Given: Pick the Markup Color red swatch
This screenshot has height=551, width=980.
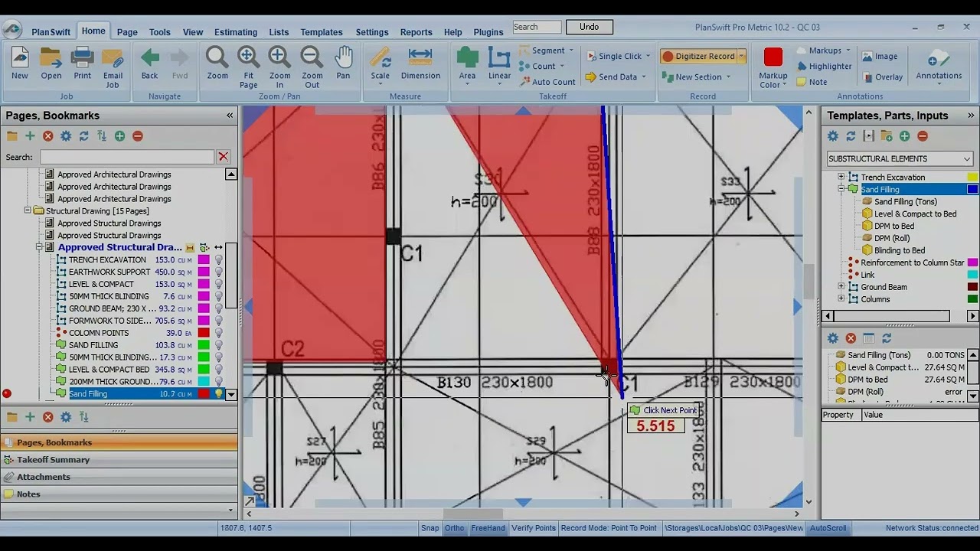Looking at the screenshot, I should (773, 57).
